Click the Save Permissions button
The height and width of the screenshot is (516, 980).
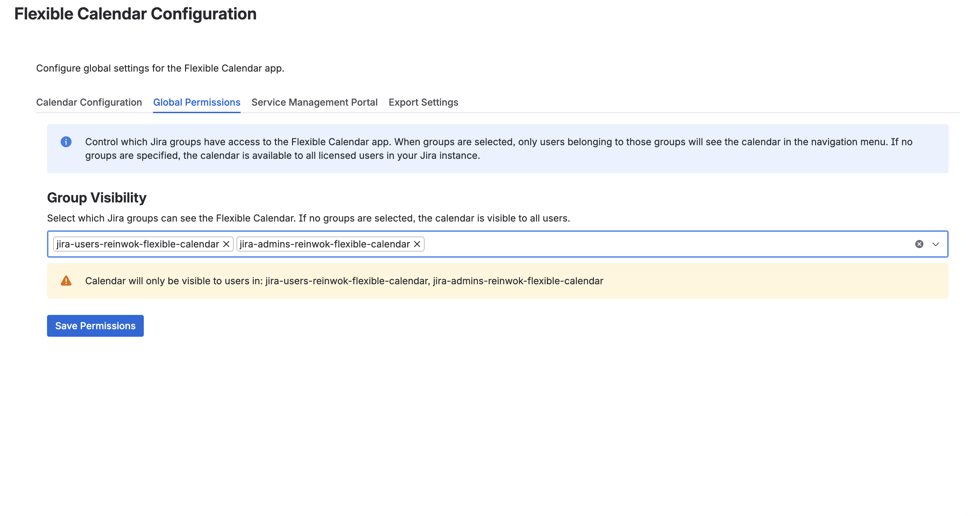pos(95,326)
